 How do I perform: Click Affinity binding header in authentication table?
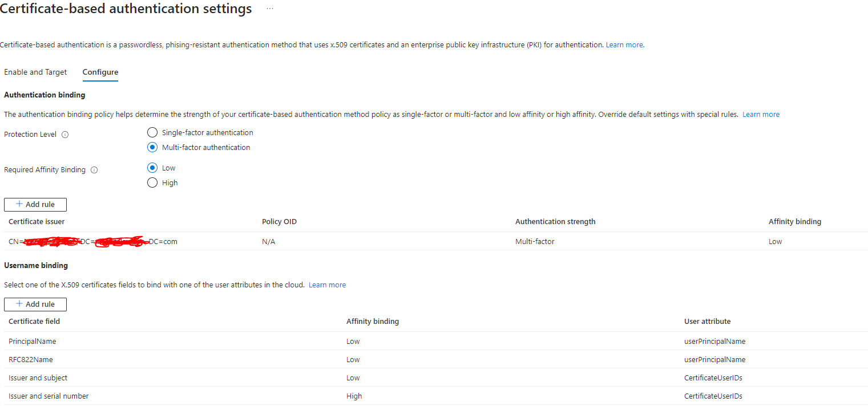[795, 221]
